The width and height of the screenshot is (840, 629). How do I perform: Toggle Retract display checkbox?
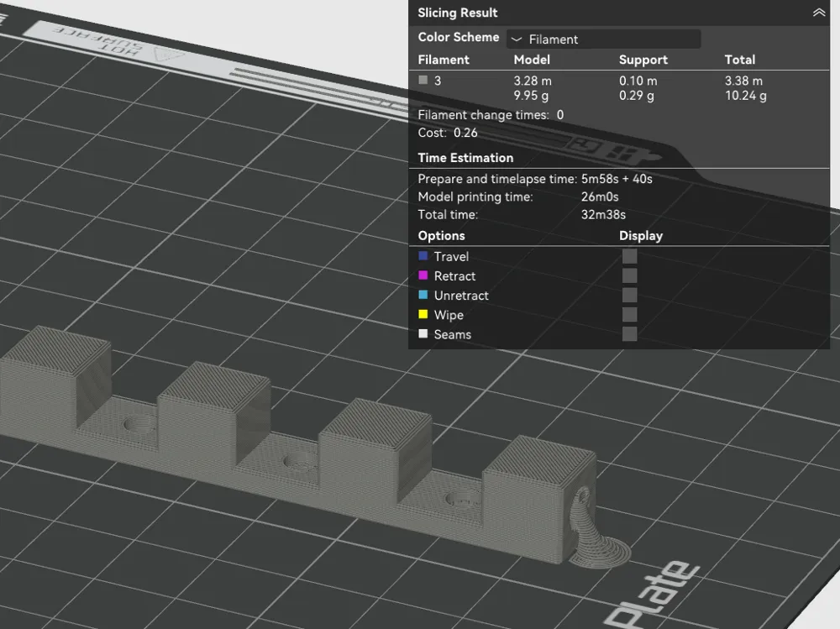click(629, 276)
